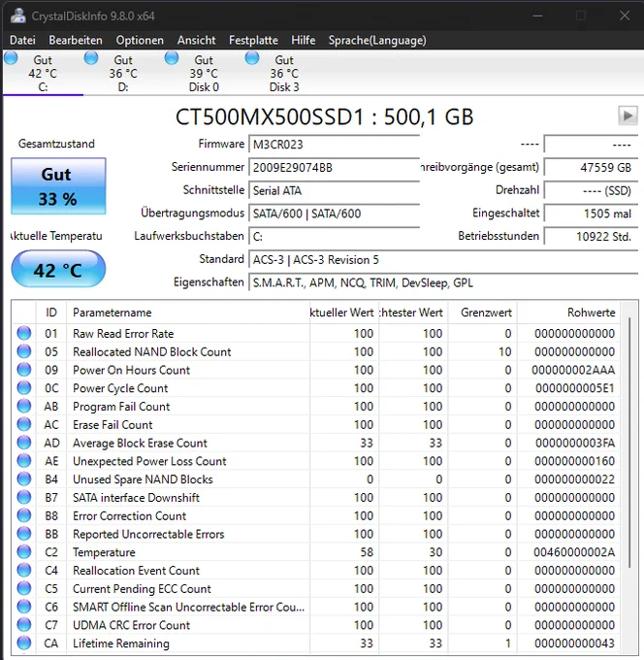Click the drive title CT500MX500SSD1 : 500,1 GB
The image size is (644, 660).
pyautogui.click(x=324, y=117)
